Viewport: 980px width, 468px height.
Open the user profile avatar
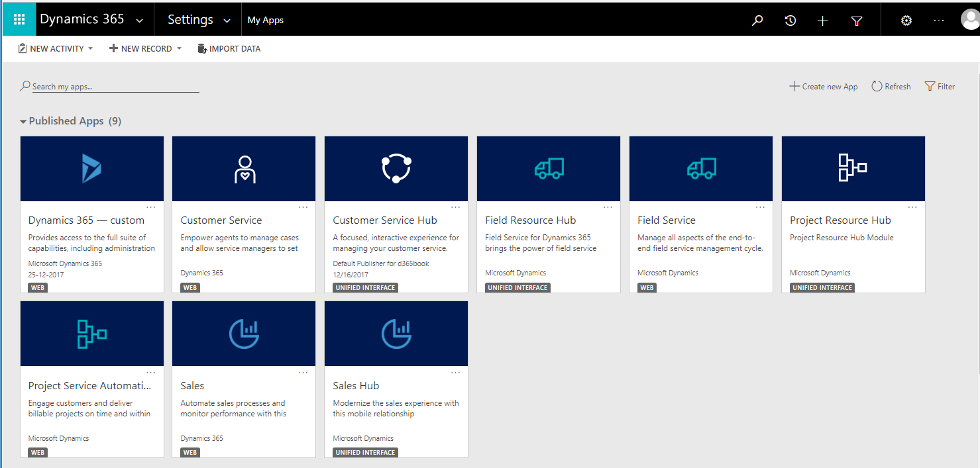[x=970, y=20]
